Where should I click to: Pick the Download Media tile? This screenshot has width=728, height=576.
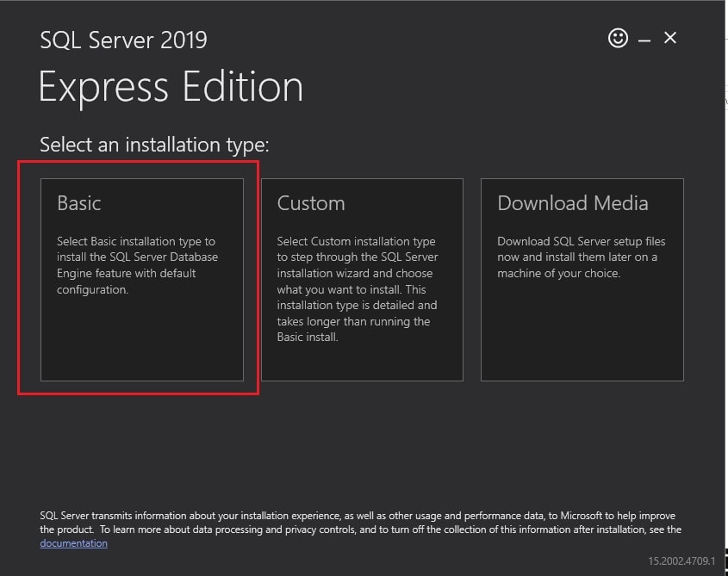pos(582,280)
